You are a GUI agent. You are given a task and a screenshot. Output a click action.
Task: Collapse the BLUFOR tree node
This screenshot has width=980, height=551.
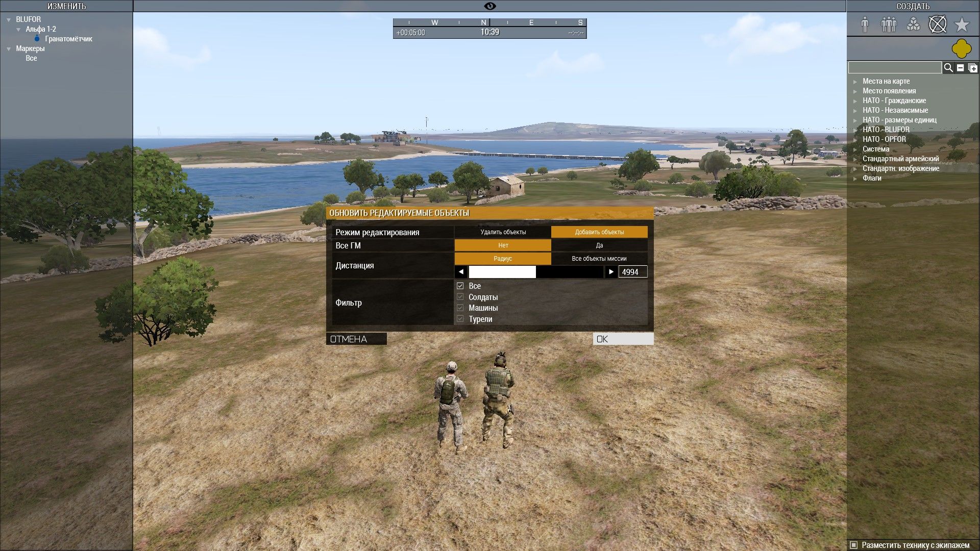coord(9,20)
